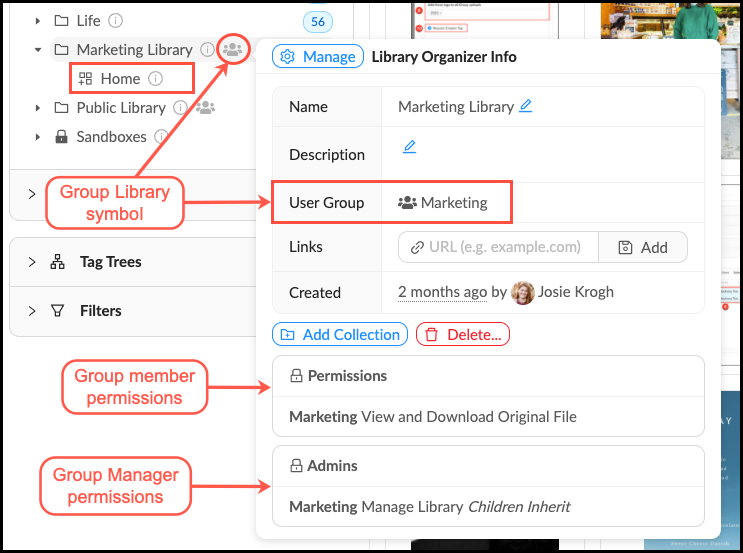Click Add button next to URL field
The image size is (743, 553).
[643, 247]
